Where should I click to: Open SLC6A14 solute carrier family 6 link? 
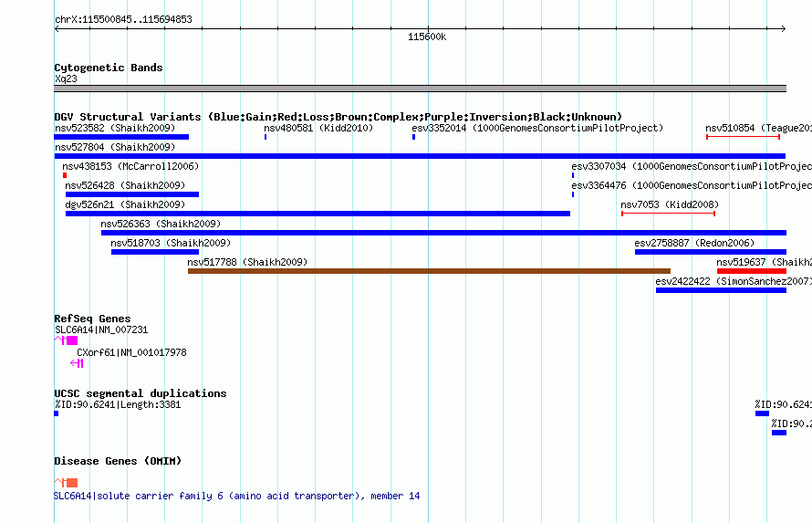point(237,496)
